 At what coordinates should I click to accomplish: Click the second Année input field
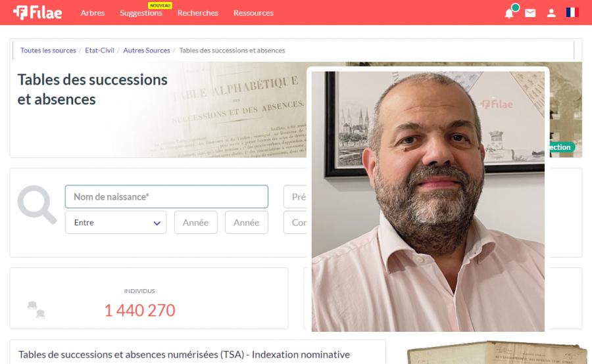(x=247, y=222)
